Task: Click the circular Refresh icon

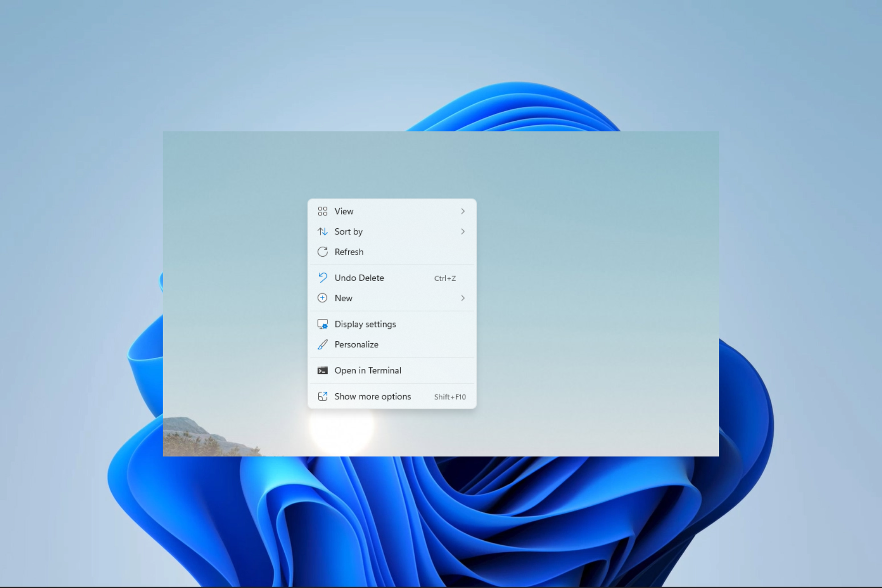Action: coord(322,252)
